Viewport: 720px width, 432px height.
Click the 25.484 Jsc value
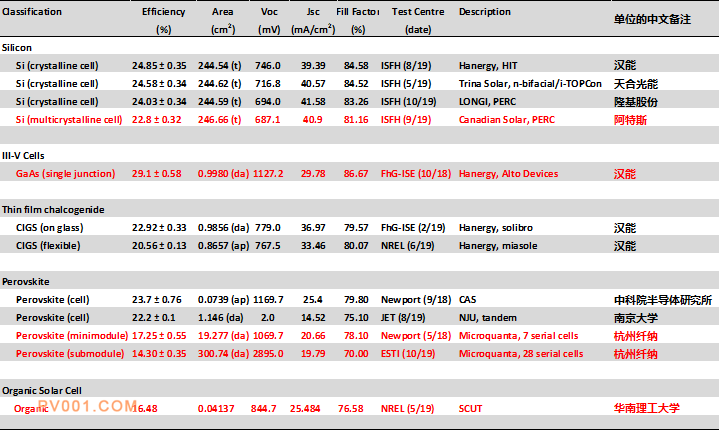tap(305, 409)
